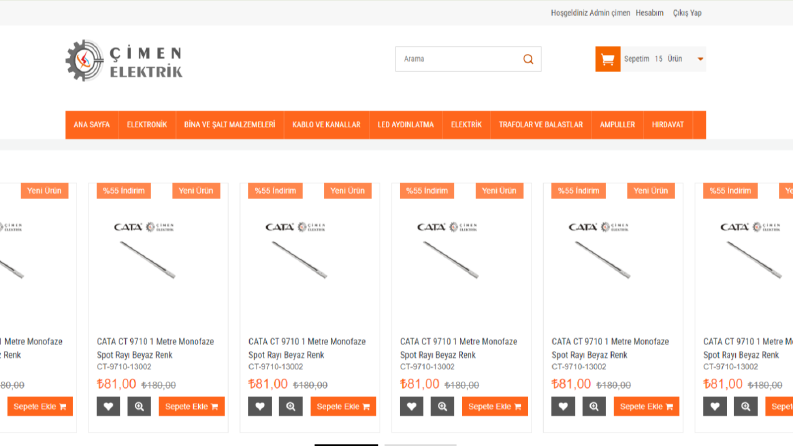Click heart icon on the rightmost product card
The height and width of the screenshot is (446, 793).
coord(715,407)
